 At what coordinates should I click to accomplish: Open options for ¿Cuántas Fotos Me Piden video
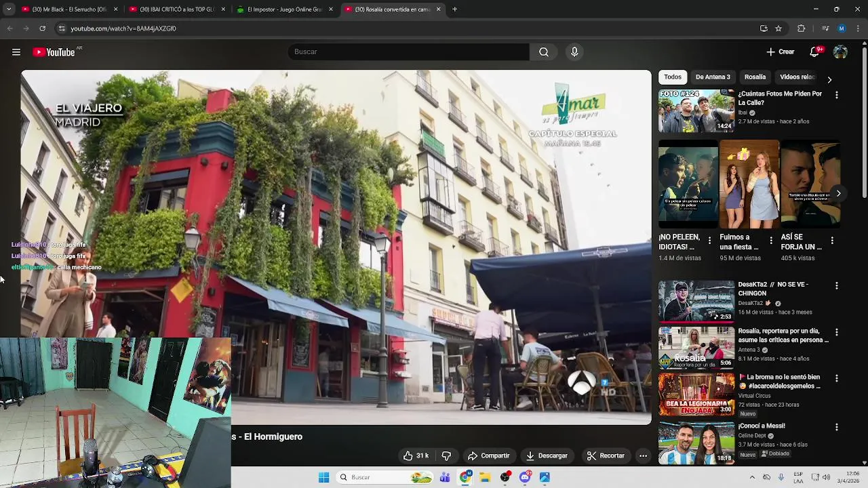click(836, 96)
